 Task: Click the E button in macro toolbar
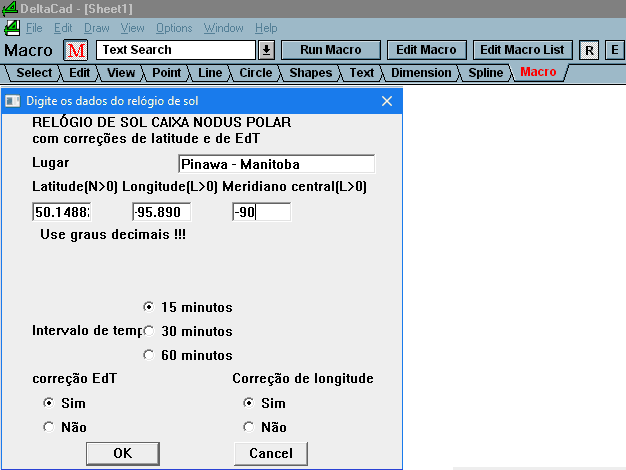coord(613,50)
